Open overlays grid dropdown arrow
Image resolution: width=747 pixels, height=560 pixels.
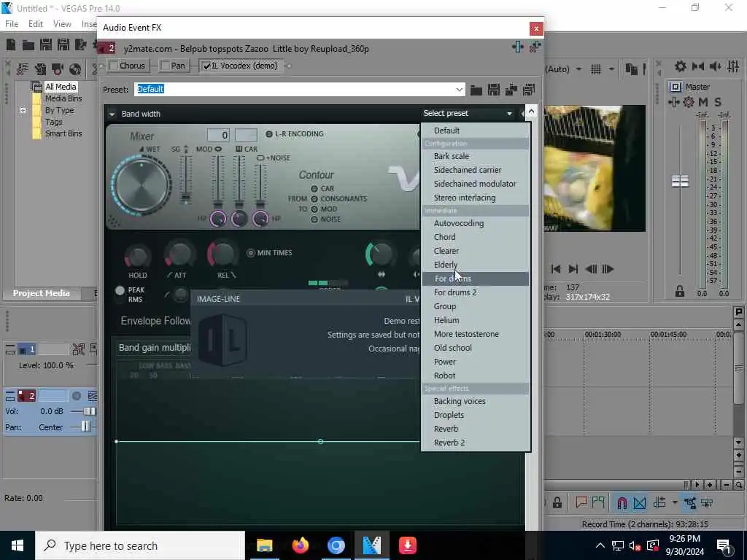point(611,69)
